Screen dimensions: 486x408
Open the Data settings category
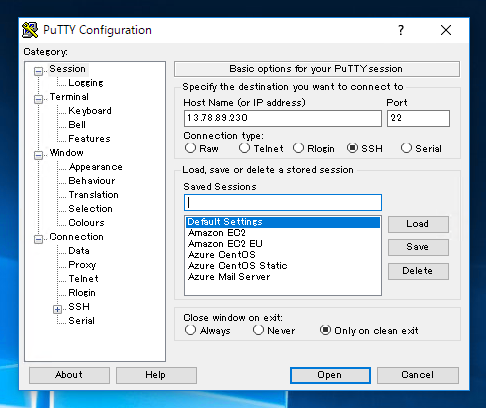tap(79, 251)
